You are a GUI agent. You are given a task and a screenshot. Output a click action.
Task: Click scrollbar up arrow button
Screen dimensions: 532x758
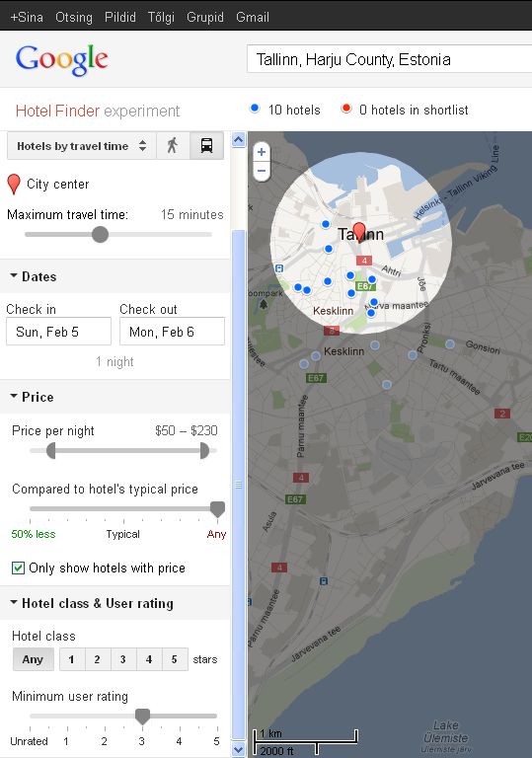pos(238,140)
